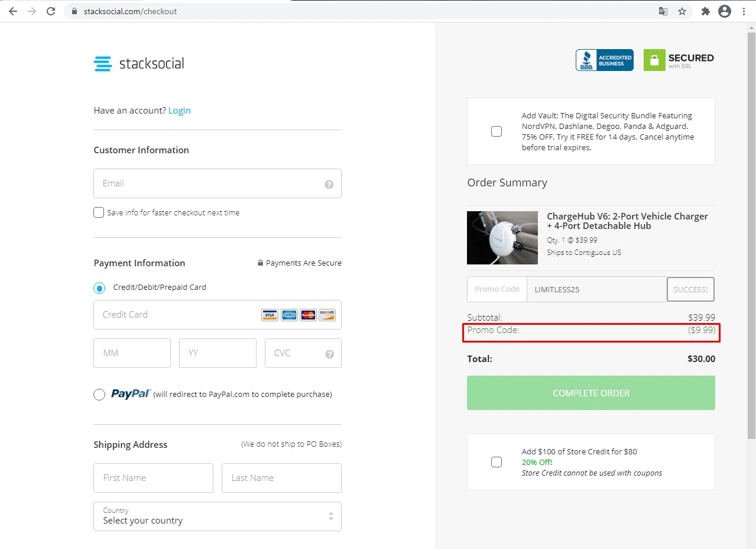
Task: Click the Secured with SSL badge
Action: click(x=679, y=60)
